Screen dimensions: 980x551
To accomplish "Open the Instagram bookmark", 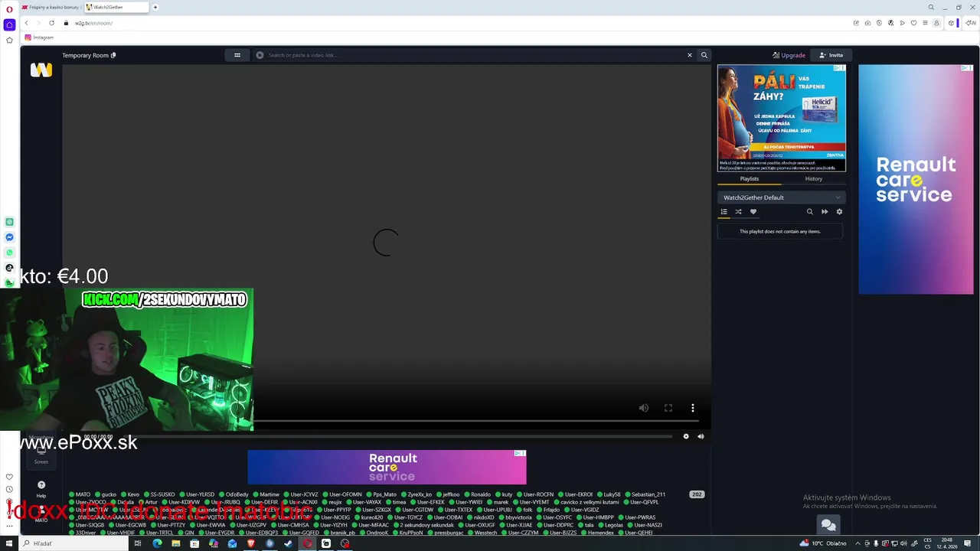I will pyautogui.click(x=39, y=37).
